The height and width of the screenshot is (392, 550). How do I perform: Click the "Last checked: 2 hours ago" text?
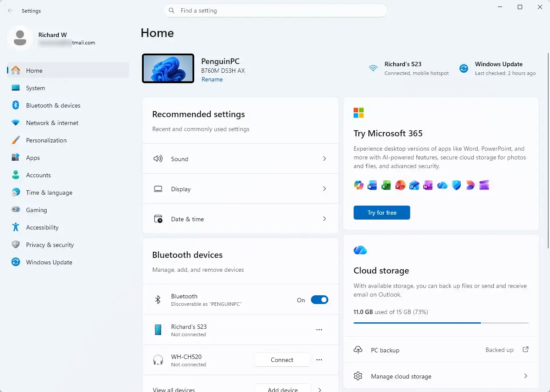point(506,73)
